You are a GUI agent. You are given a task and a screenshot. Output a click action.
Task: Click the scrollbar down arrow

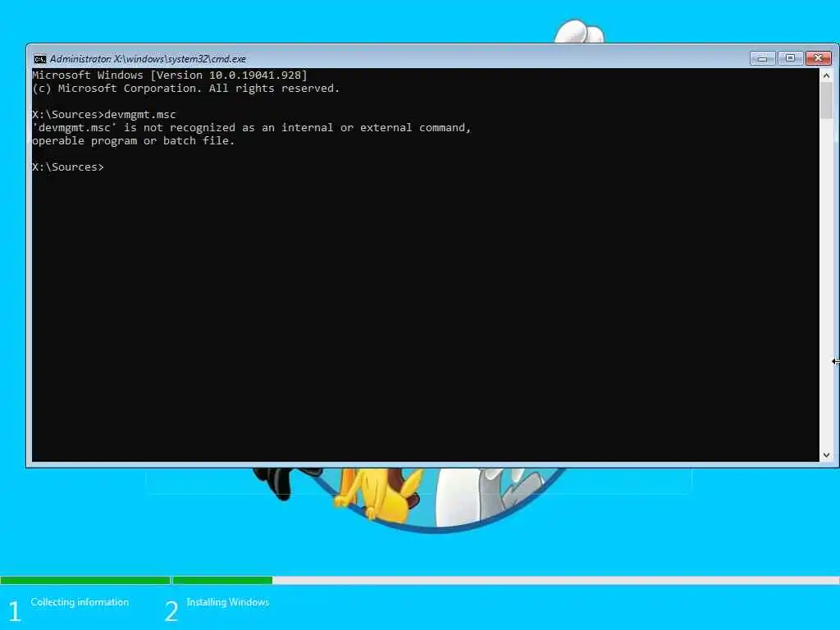tap(826, 454)
